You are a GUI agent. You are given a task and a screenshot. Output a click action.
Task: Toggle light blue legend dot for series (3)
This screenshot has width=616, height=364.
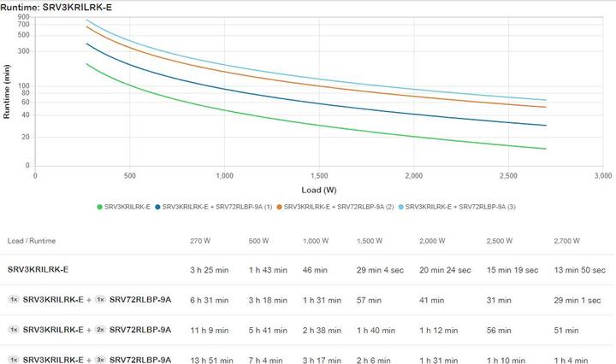tap(400, 207)
